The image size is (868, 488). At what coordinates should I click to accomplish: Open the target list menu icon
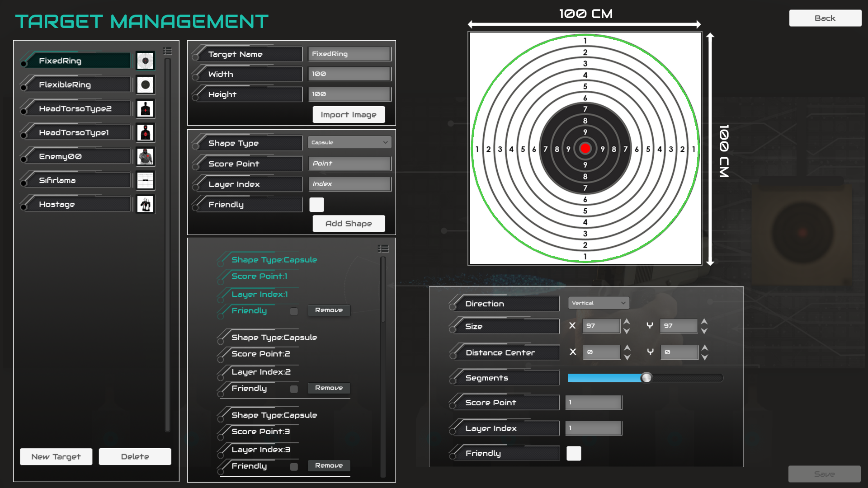coord(168,51)
